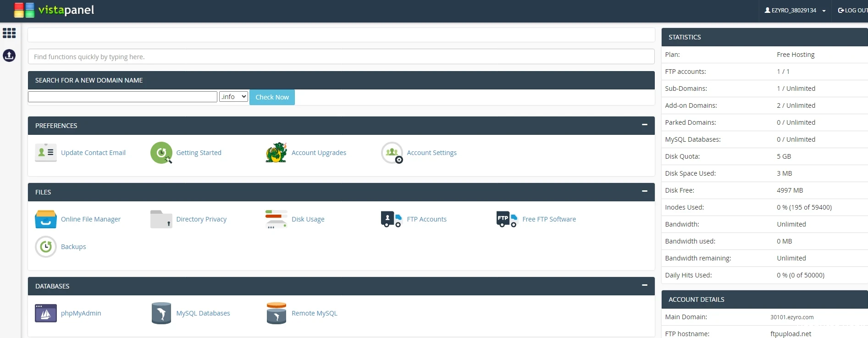This screenshot has height=338, width=868.
Task: Click the Disk Usage icon
Action: pos(276,219)
